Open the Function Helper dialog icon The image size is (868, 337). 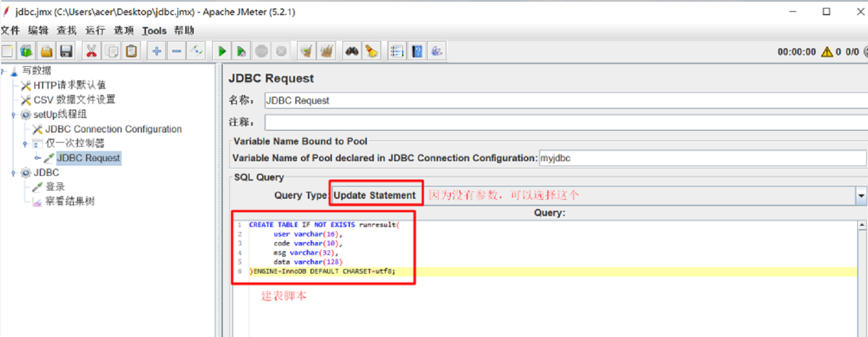[397, 52]
